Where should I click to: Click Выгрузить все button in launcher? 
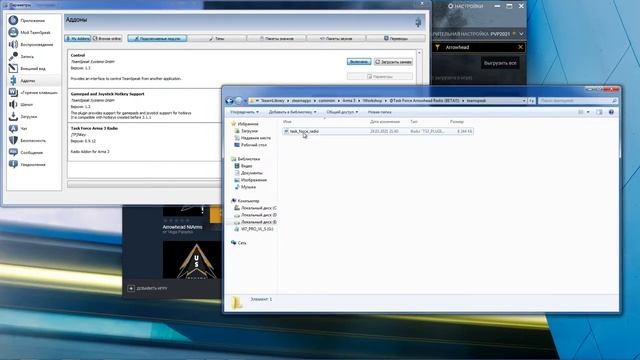coord(500,63)
